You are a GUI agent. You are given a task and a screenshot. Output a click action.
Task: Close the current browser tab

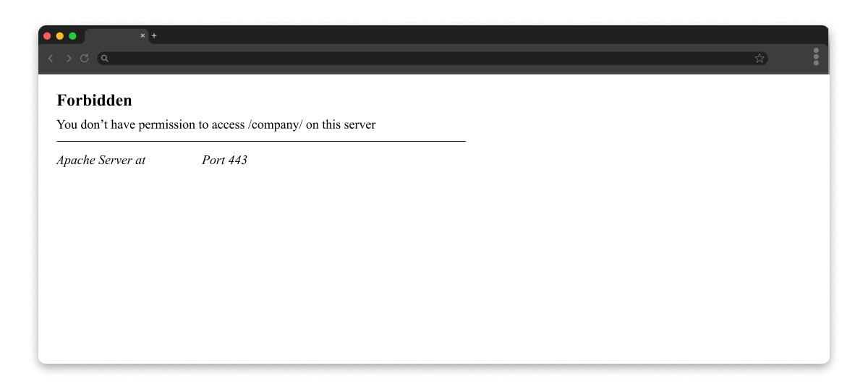pyautogui.click(x=142, y=35)
